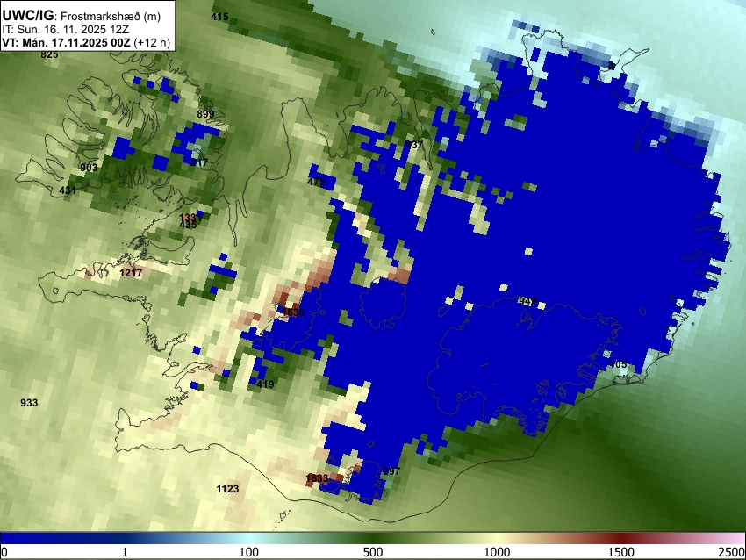Screen dimensions: 746x560
Task: Click the map value 217
Action: click(x=199, y=162)
